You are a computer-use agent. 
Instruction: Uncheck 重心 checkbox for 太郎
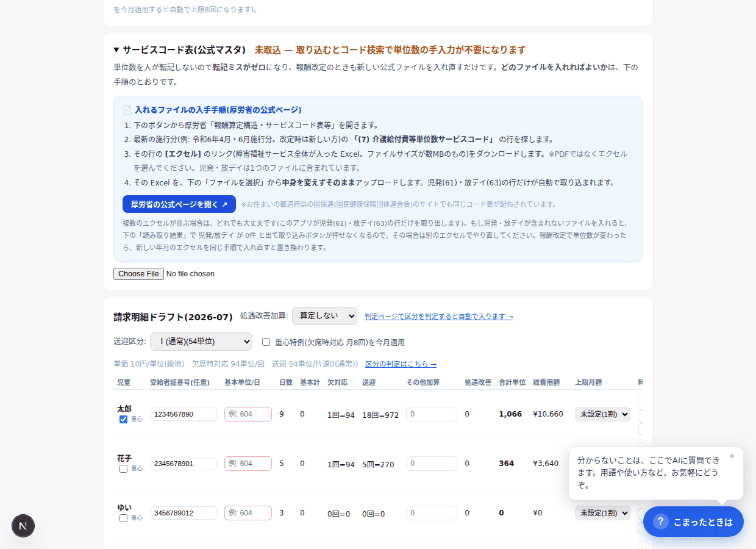[123, 419]
